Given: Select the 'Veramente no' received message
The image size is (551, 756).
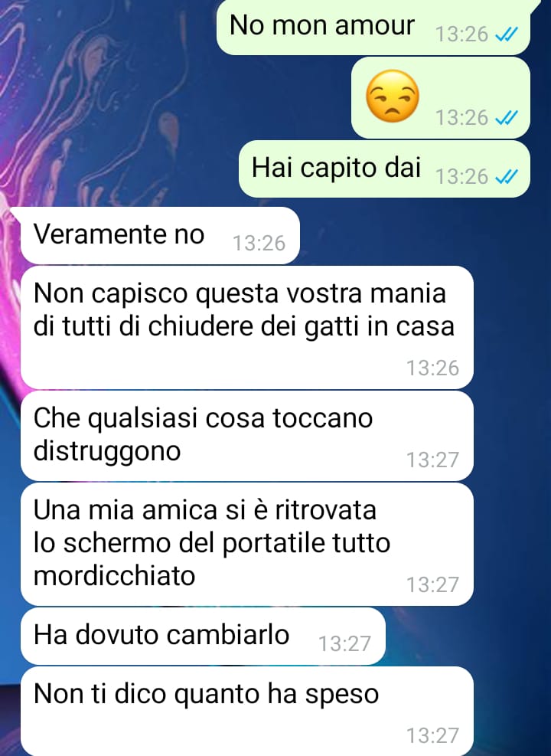Looking at the screenshot, I should pyautogui.click(x=159, y=236).
